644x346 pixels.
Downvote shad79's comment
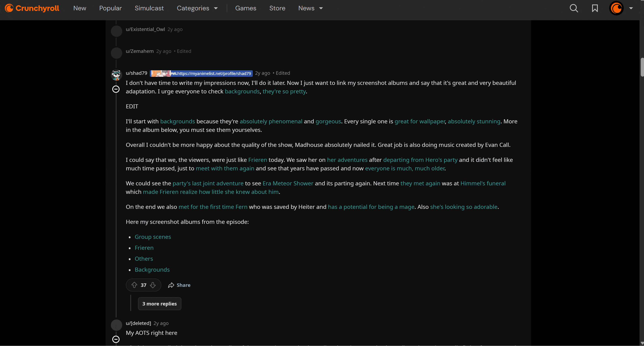pyautogui.click(x=153, y=285)
